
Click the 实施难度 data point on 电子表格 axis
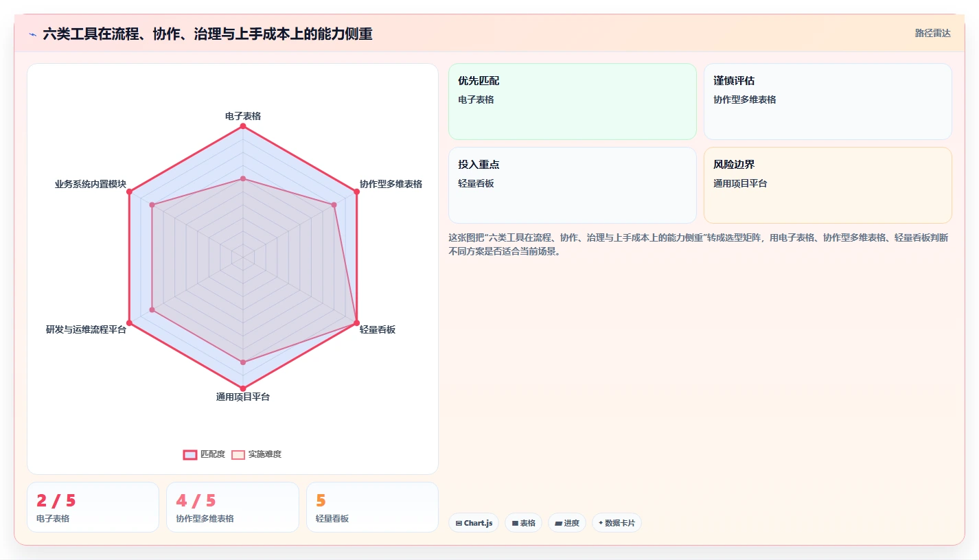(x=243, y=178)
